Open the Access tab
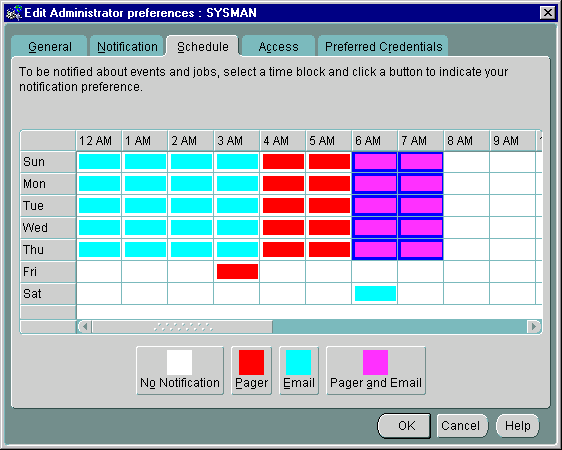 pyautogui.click(x=278, y=46)
